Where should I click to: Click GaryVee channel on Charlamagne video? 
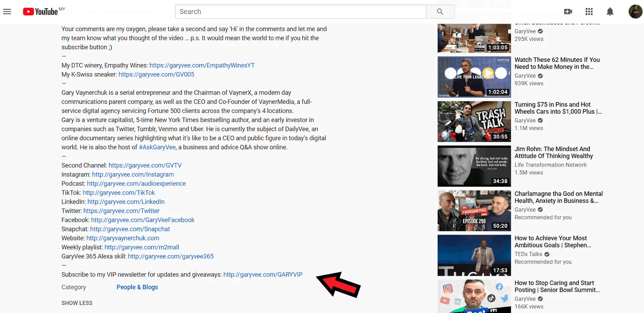525,210
